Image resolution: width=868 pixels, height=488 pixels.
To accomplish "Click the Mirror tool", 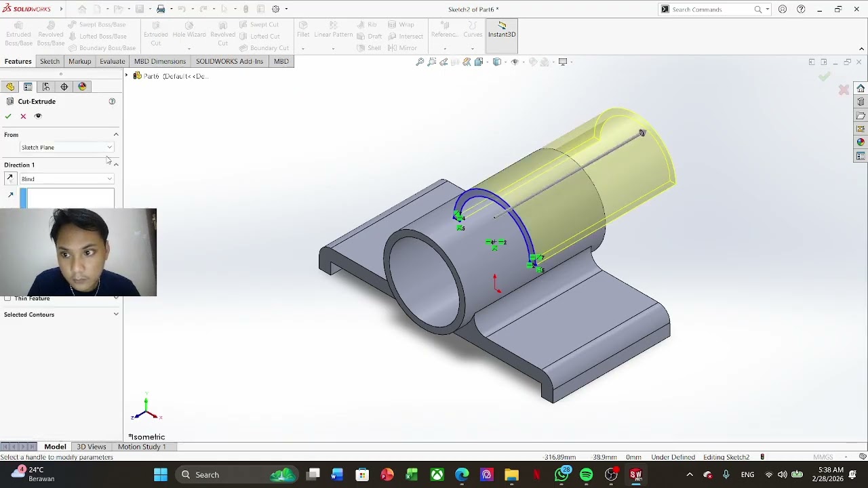I will tap(402, 48).
